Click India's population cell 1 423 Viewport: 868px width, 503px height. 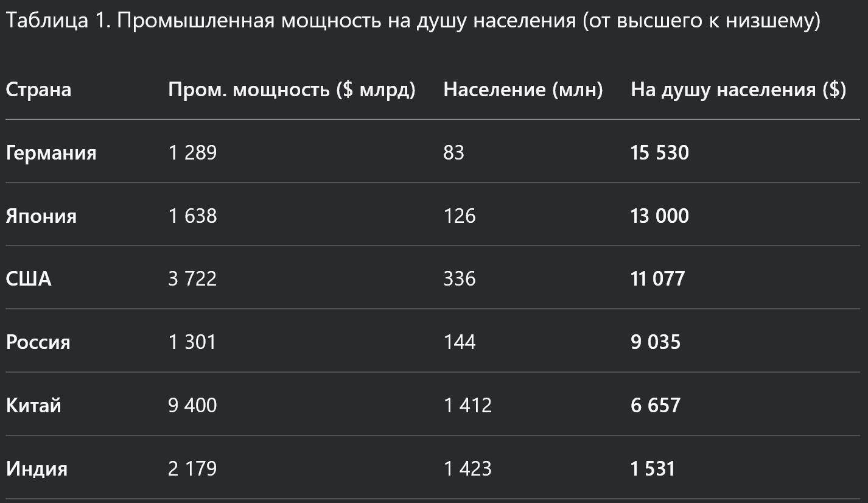467,469
